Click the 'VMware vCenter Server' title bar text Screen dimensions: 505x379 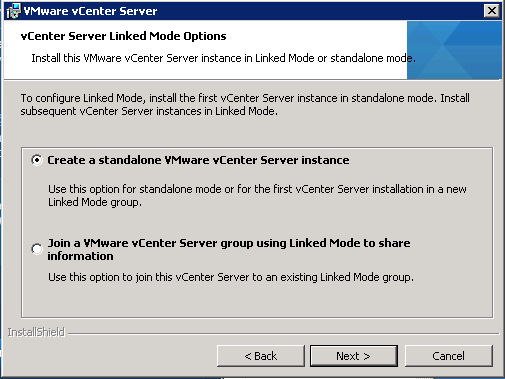tap(90, 11)
